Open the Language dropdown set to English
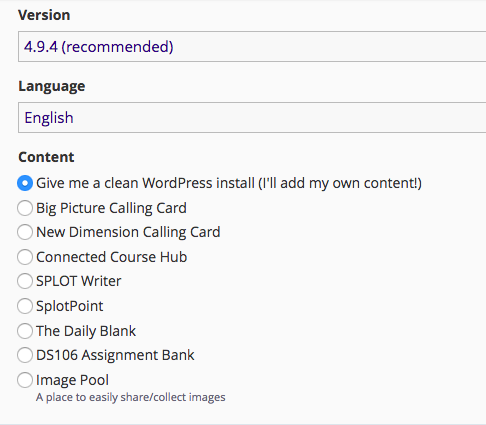486x425 pixels. coord(252,118)
